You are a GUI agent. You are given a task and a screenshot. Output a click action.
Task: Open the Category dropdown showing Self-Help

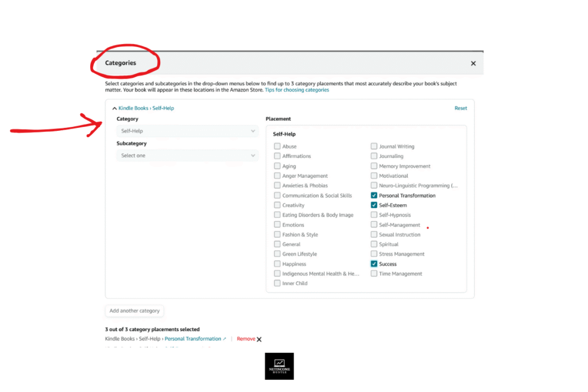click(188, 131)
